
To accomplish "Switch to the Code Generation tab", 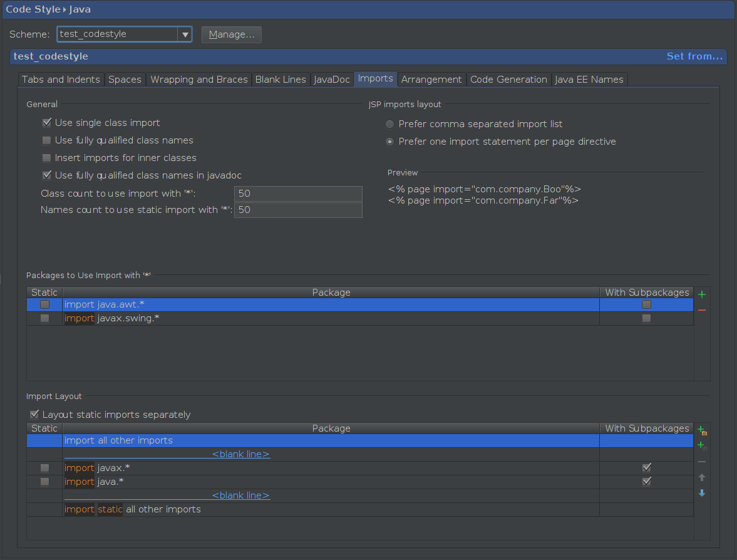I will (x=508, y=79).
